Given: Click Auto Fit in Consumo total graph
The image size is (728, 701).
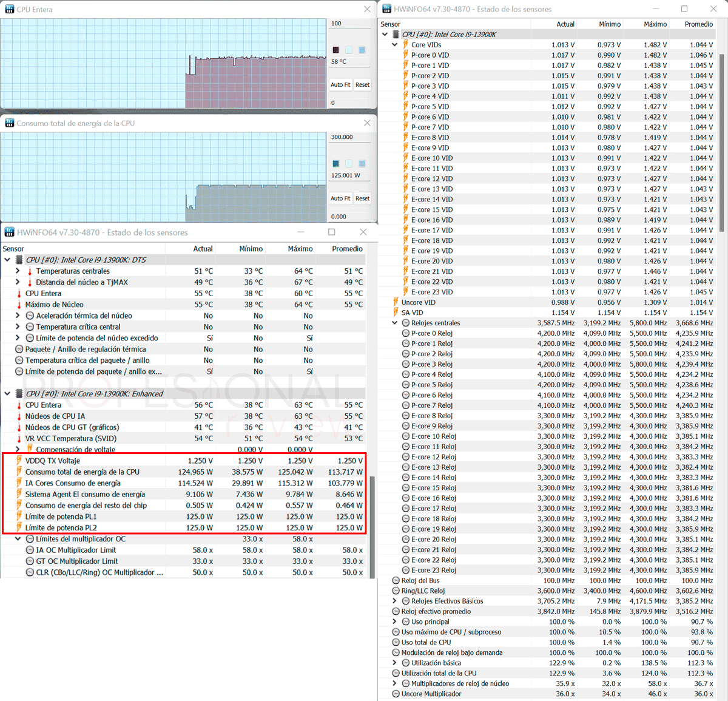Looking at the screenshot, I should tap(340, 198).
